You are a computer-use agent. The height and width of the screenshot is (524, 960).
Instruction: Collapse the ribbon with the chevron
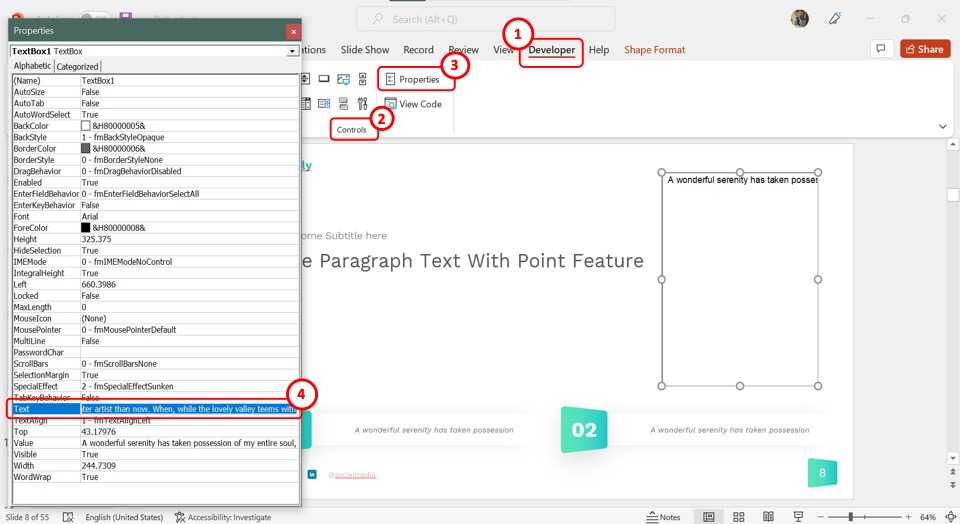click(x=943, y=127)
